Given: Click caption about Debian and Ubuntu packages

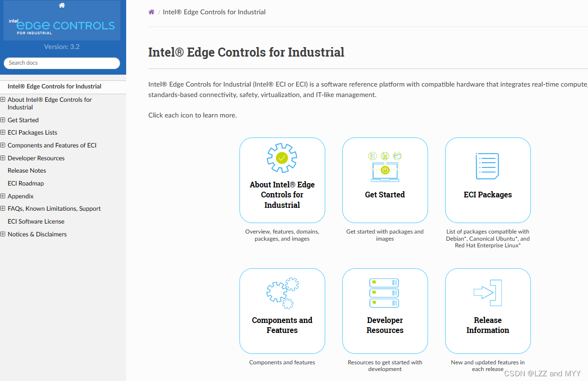Looking at the screenshot, I should 488,239.
